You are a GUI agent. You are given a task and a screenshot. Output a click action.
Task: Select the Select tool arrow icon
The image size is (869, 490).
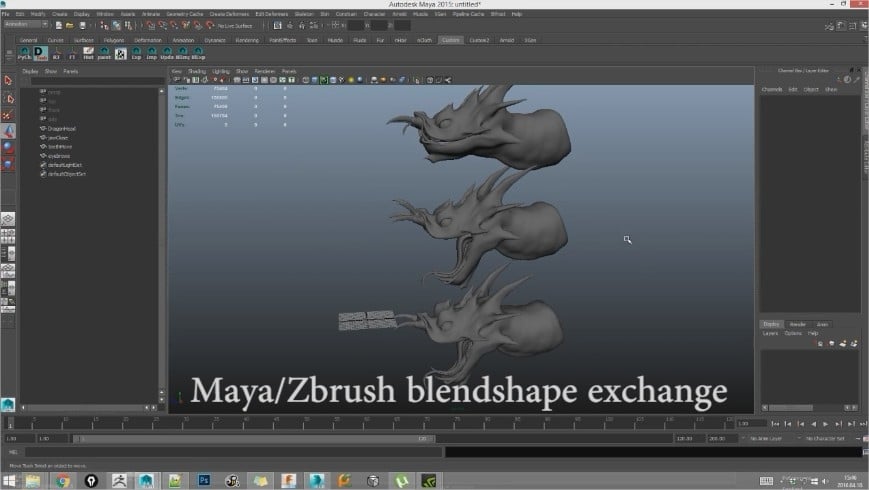pos(8,81)
